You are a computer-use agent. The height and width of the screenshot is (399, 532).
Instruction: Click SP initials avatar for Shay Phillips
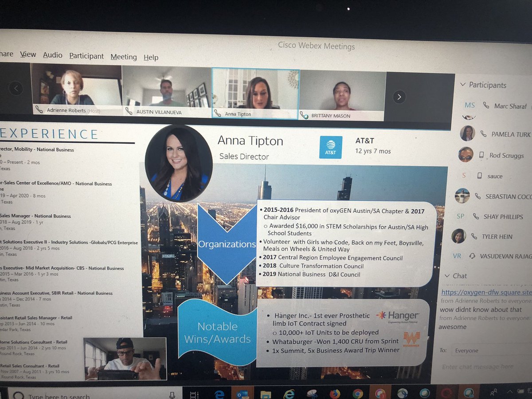(461, 216)
